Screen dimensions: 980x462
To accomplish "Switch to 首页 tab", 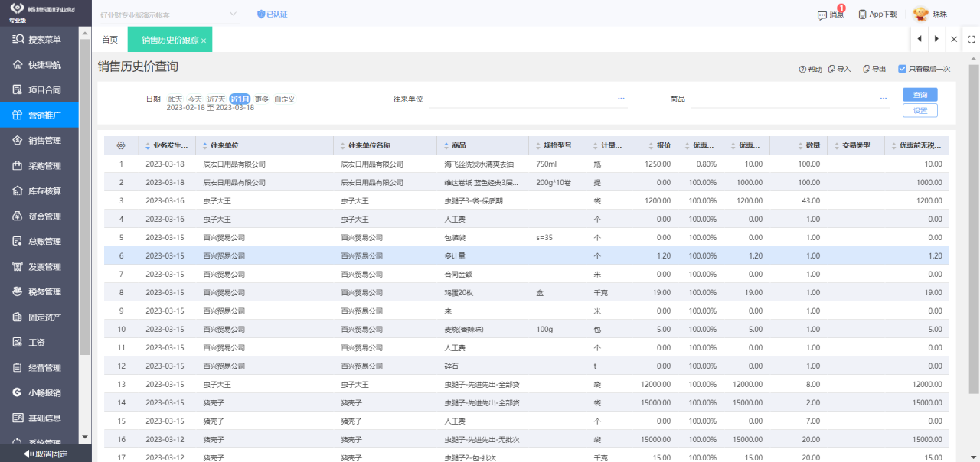I will click(x=109, y=40).
